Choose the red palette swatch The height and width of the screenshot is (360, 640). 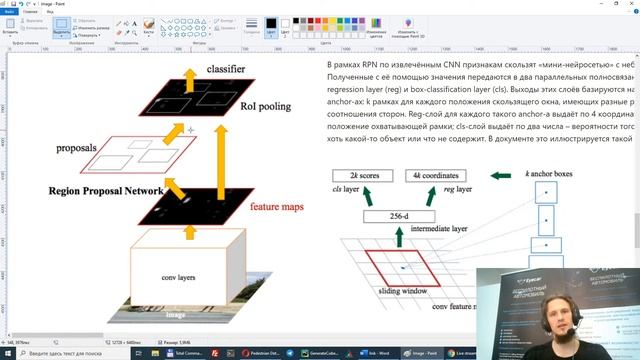[318, 20]
